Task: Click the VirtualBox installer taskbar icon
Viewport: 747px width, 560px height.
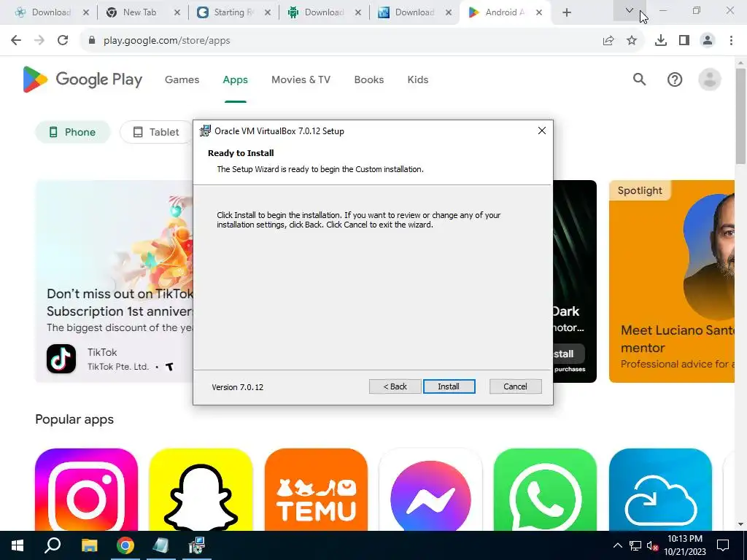Action: (197, 545)
